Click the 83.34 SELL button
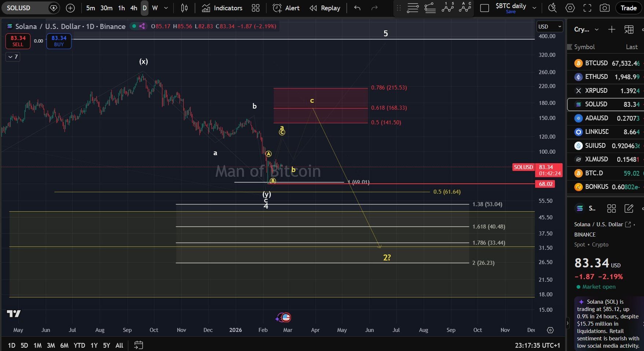The image size is (644, 351). point(18,41)
